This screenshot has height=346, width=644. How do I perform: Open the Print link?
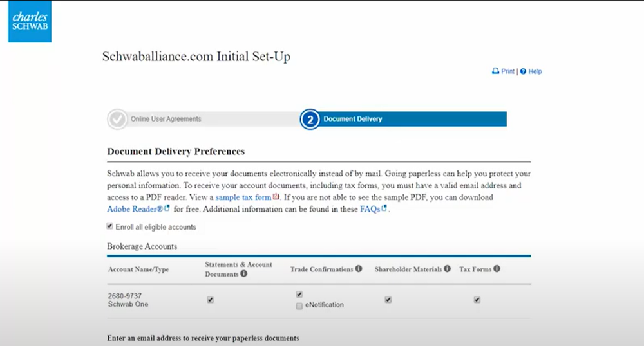point(507,71)
